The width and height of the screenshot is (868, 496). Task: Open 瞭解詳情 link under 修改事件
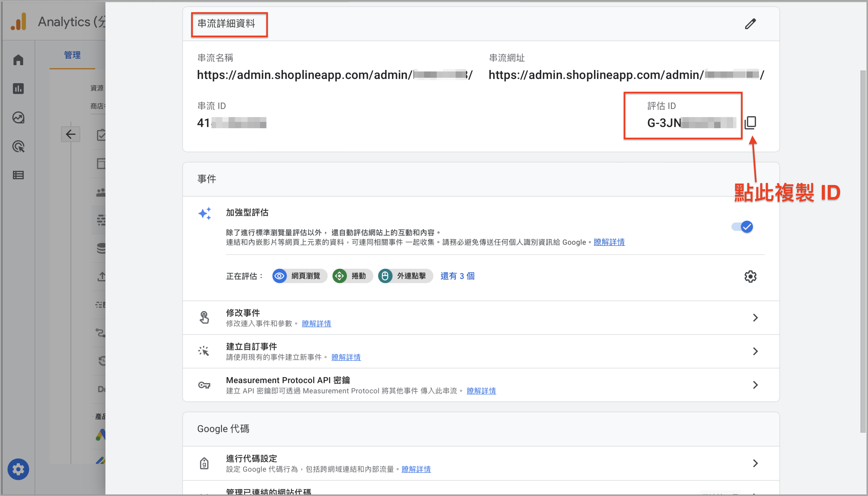(x=316, y=324)
